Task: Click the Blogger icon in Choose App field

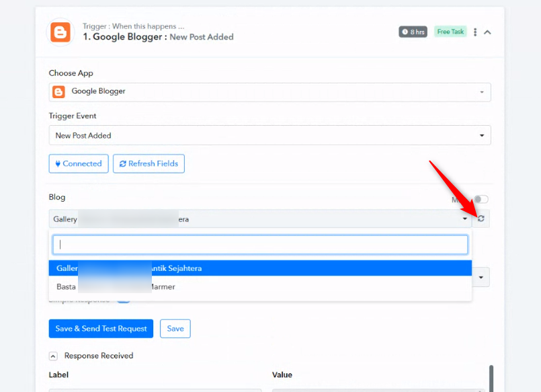Action: click(59, 91)
